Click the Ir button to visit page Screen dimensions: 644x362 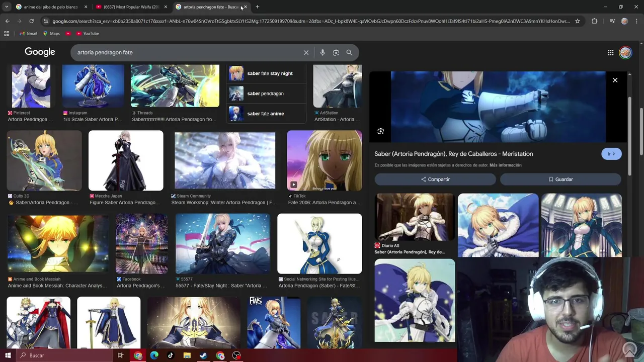pos(611,154)
